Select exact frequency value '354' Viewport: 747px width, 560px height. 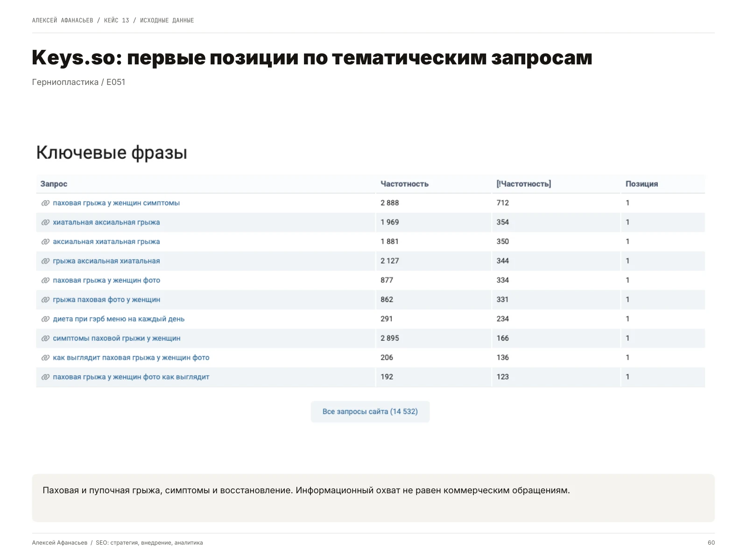pyautogui.click(x=503, y=222)
